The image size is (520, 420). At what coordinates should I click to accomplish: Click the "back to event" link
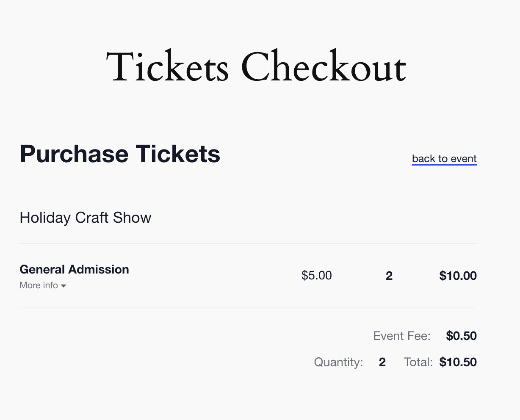pos(444,158)
